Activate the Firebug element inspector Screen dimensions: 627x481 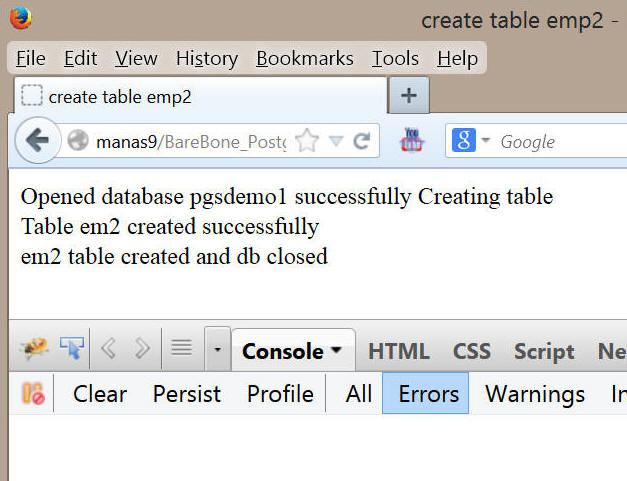(72, 349)
